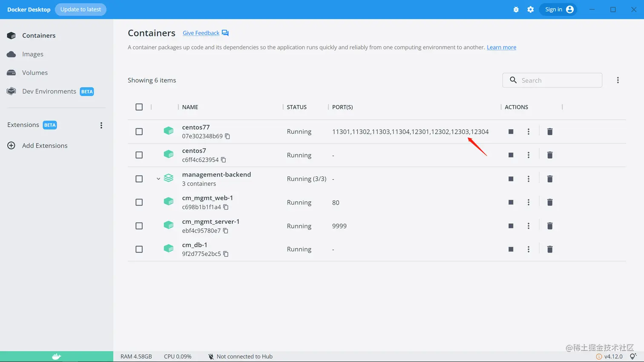Copy the cm_db-1 container ID
The width and height of the screenshot is (644, 362).
[226, 254]
